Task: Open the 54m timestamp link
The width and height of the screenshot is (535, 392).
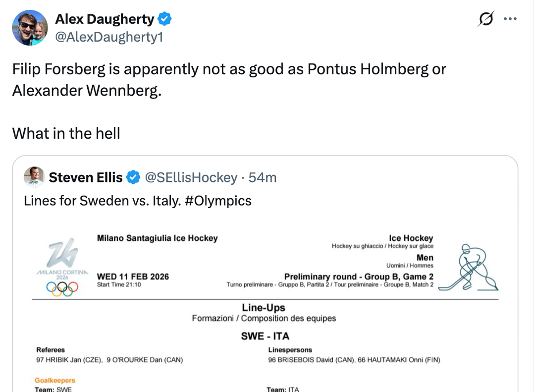Action: 263,177
